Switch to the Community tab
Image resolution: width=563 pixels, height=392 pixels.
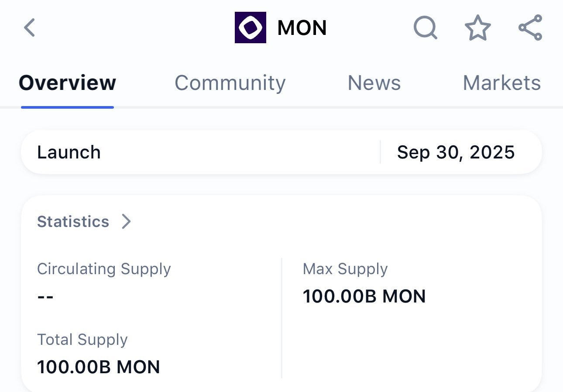pyautogui.click(x=230, y=83)
